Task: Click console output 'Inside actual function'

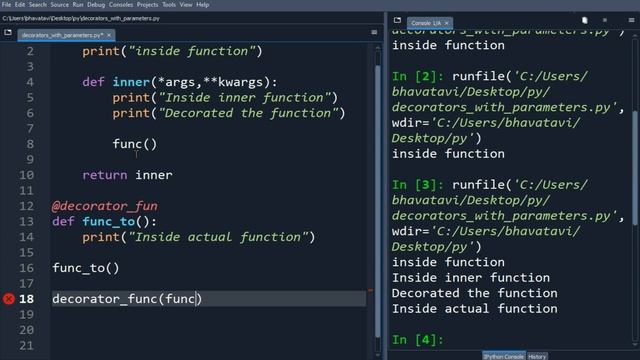Action: pos(475,309)
